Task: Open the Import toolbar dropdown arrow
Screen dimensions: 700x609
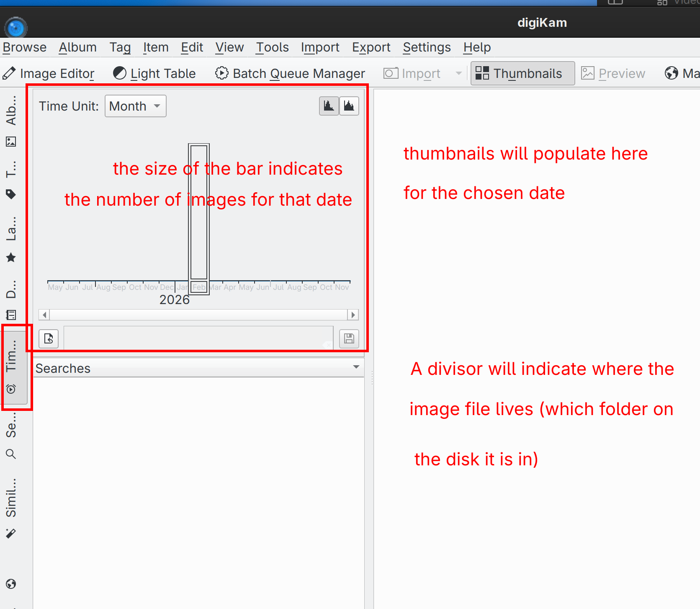Action: [458, 73]
